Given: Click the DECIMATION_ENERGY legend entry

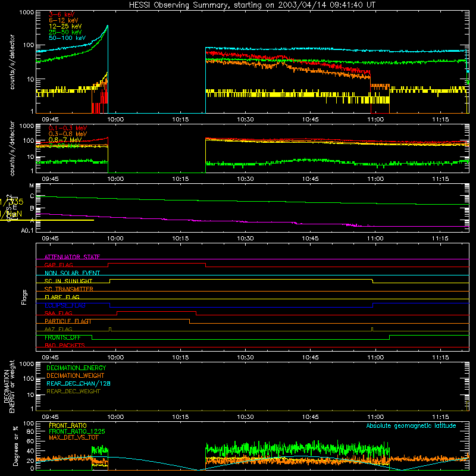Looking at the screenshot, I should pyautogui.click(x=76, y=368).
